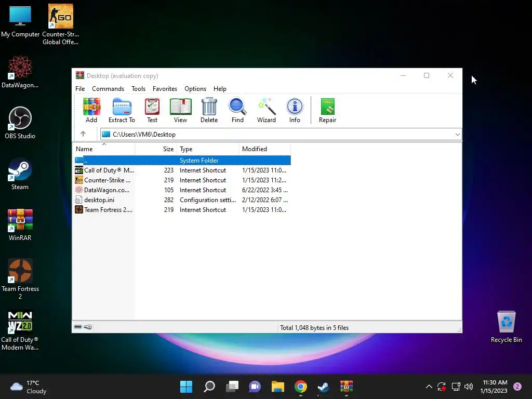The height and width of the screenshot is (399, 532).
Task: Click the sync update tray icon
Action: pyautogui.click(x=442, y=387)
